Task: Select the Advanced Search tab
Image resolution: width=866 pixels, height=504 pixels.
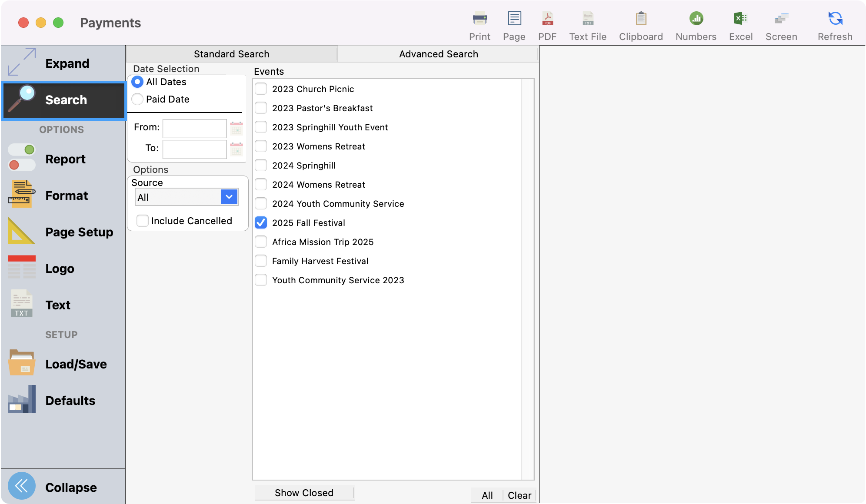Action: (438, 53)
